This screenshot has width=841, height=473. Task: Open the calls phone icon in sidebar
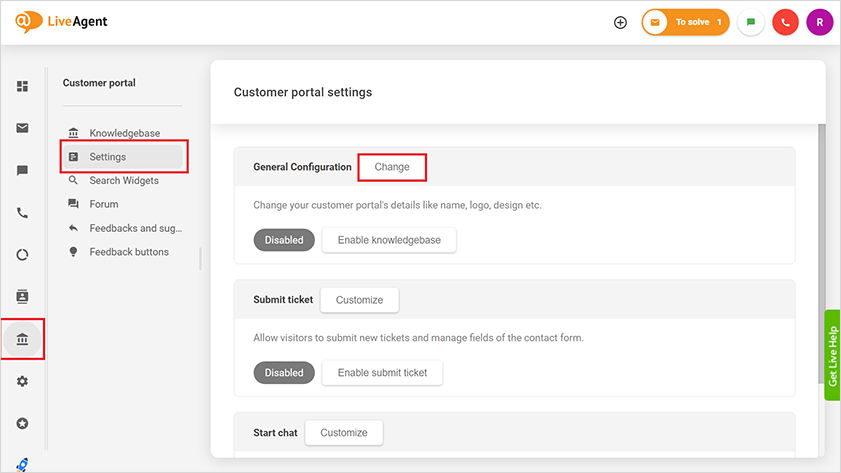click(22, 213)
